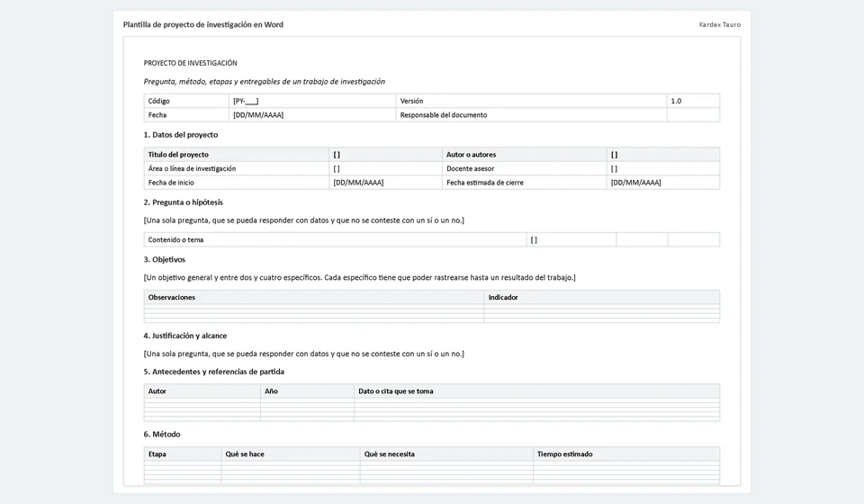The height and width of the screenshot is (504, 864).
Task: Click the 'Código' label cell
Action: (x=187, y=101)
